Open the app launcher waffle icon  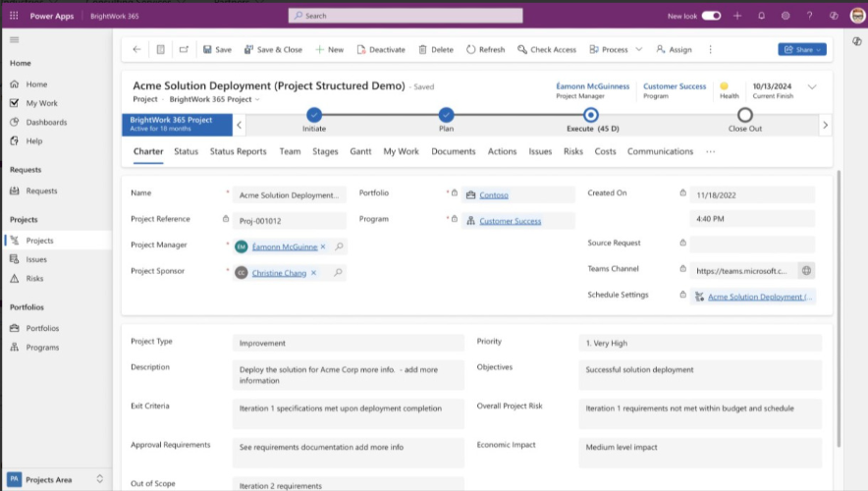coord(14,16)
